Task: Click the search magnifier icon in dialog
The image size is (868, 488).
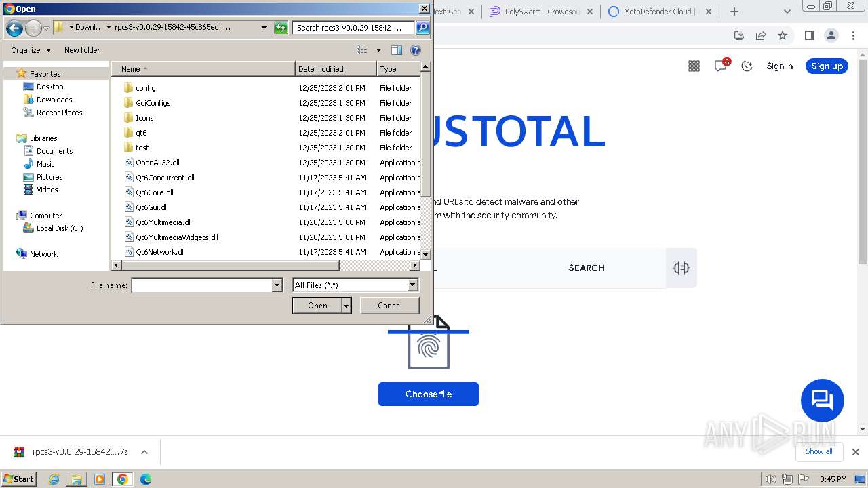Action: pyautogui.click(x=422, y=28)
